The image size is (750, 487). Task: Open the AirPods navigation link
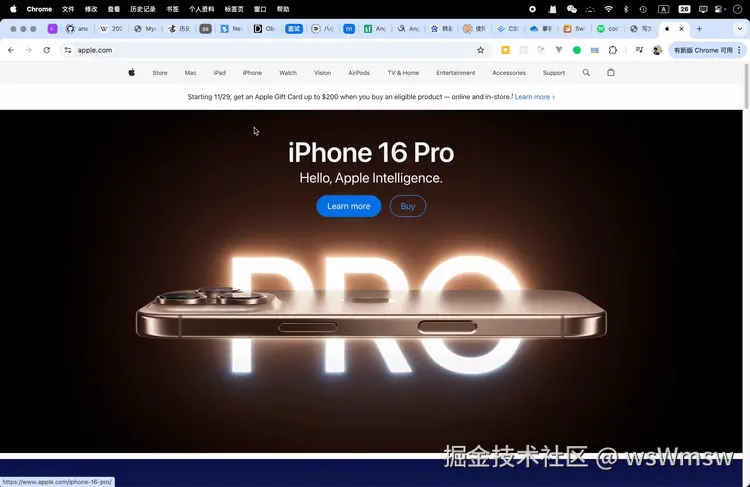coord(359,73)
